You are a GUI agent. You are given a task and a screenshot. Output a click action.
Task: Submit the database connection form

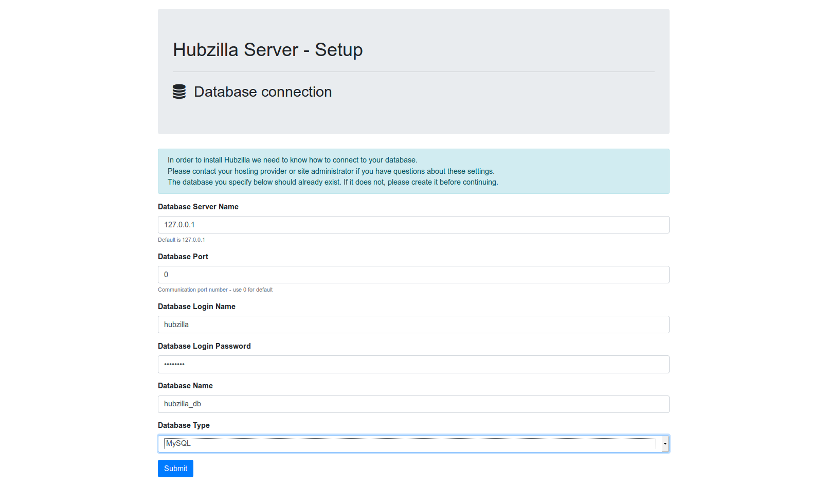tap(175, 469)
